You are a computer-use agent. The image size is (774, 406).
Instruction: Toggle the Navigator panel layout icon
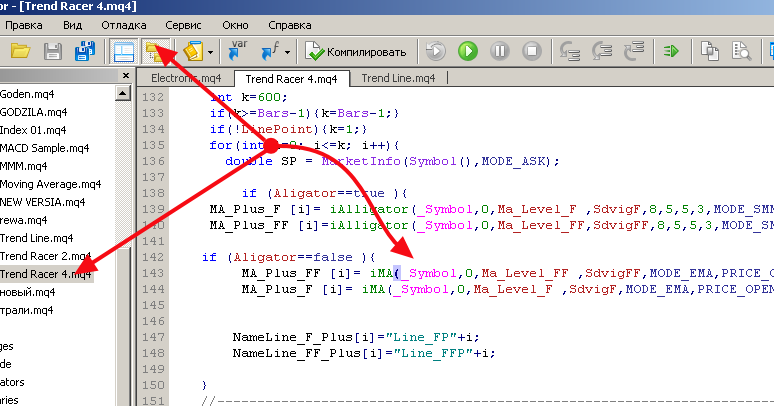tap(123, 51)
